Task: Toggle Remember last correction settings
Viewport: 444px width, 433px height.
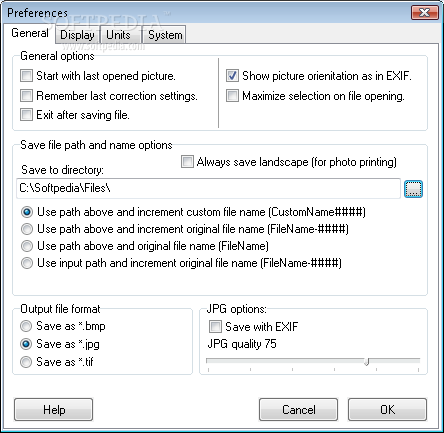Action: [26, 96]
